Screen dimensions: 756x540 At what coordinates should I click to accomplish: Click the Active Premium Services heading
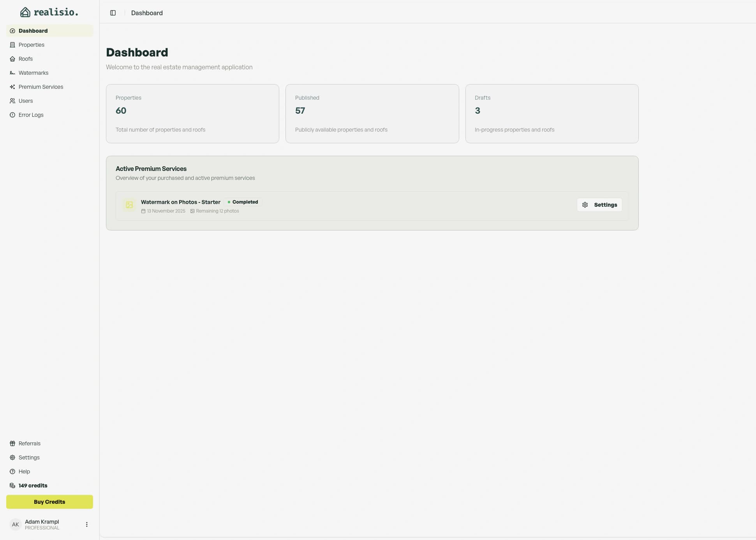[151, 169]
